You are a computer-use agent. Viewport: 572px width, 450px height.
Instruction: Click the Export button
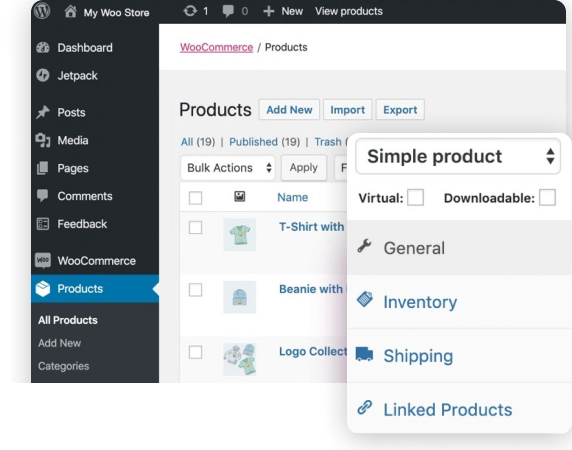[400, 110]
